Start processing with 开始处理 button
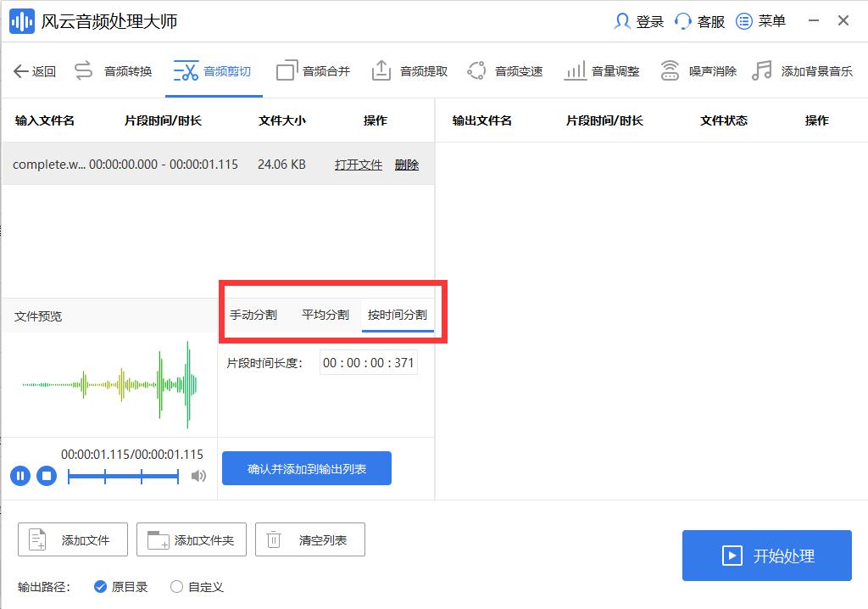868x609 pixels. tap(766, 556)
